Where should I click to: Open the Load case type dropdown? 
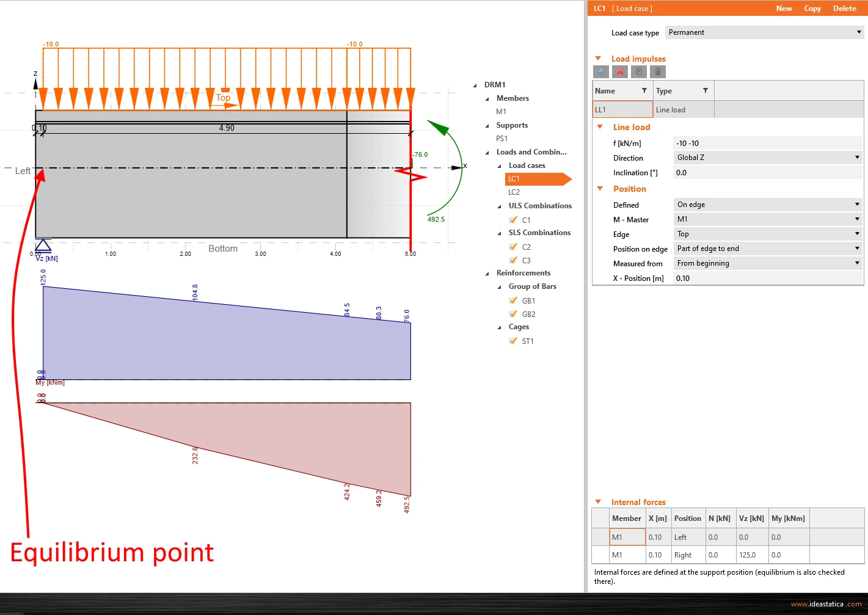[x=765, y=32]
